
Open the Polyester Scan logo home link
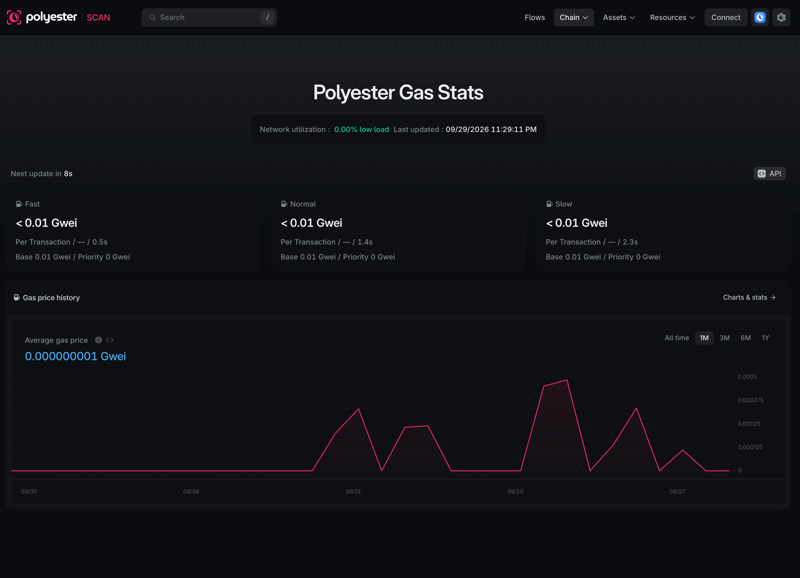click(58, 17)
